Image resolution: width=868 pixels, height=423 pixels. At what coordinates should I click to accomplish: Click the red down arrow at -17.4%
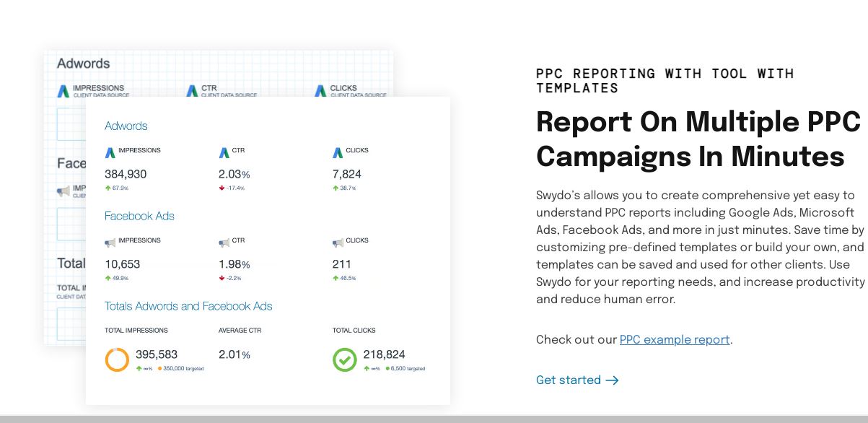[x=222, y=188]
